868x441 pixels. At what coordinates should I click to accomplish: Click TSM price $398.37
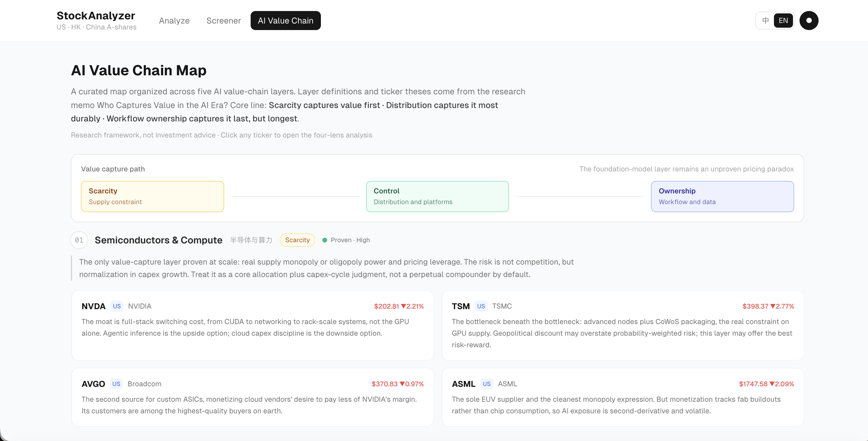pos(755,306)
